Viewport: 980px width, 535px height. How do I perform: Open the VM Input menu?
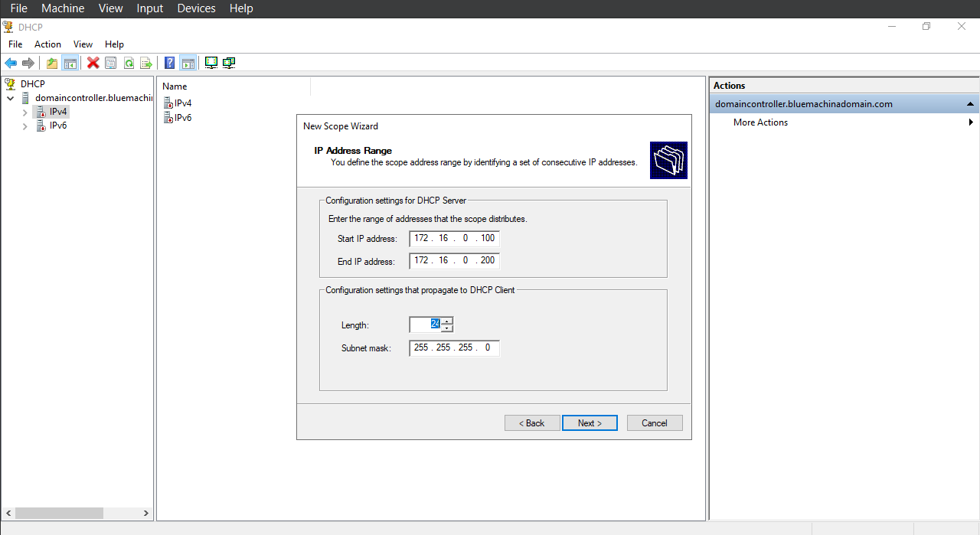point(150,8)
